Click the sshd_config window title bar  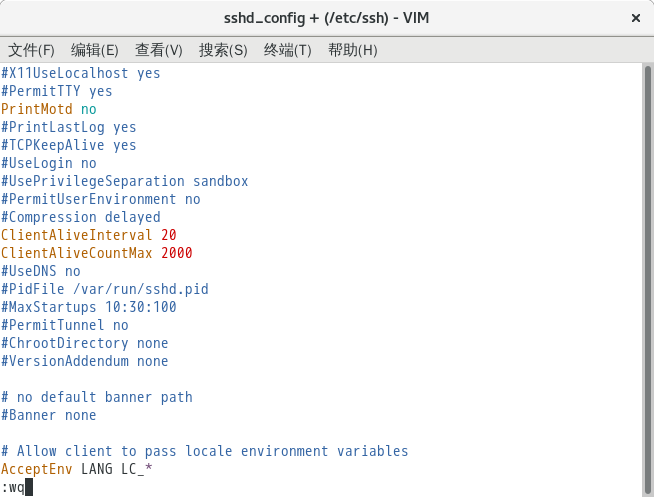pyautogui.click(x=327, y=19)
